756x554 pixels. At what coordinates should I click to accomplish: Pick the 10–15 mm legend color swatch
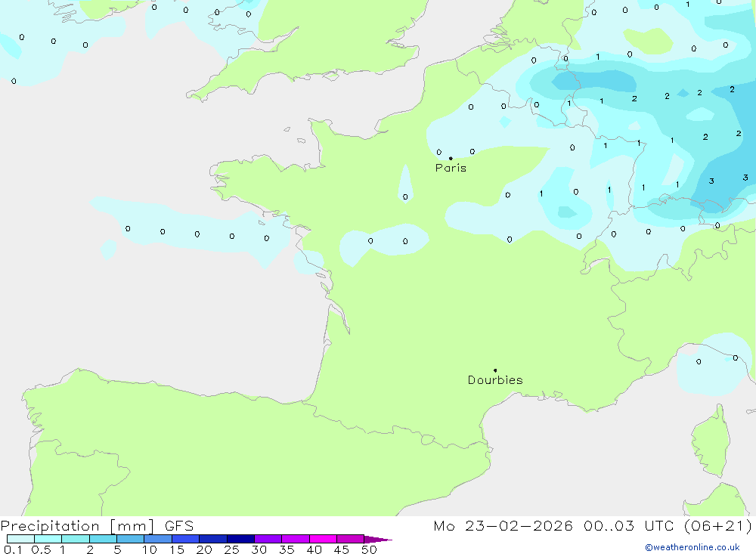[x=158, y=539]
